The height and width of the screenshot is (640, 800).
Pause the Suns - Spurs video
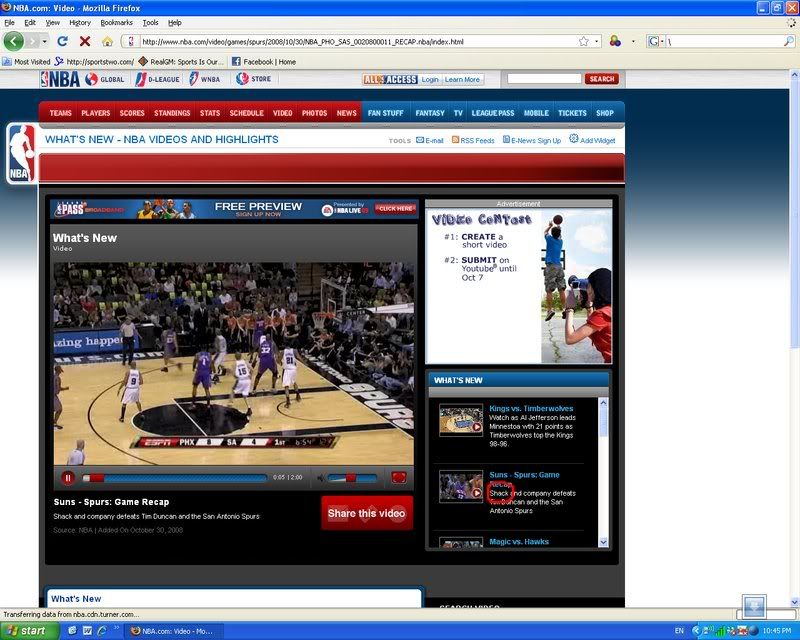(x=67, y=478)
